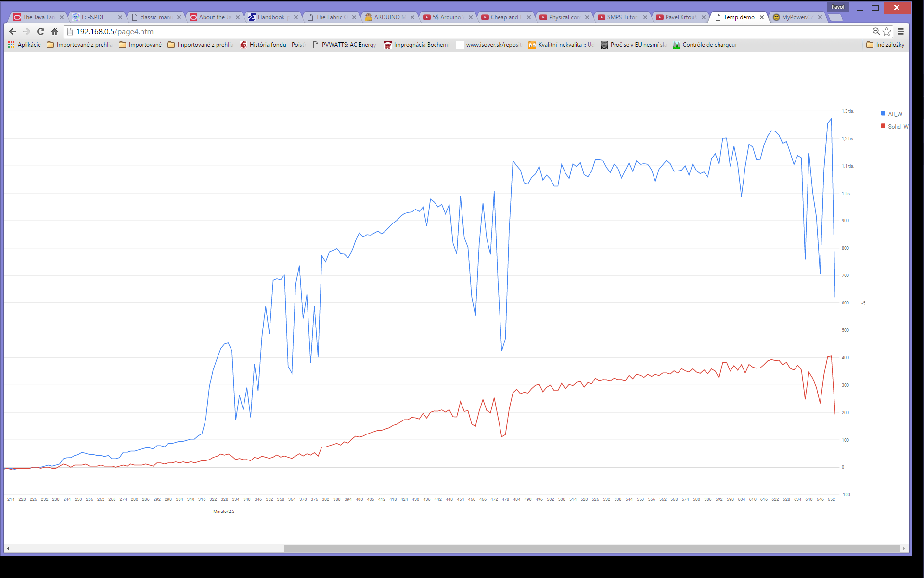Close the ARDUINO tab
Screen dimensions: 924x578
(412, 17)
